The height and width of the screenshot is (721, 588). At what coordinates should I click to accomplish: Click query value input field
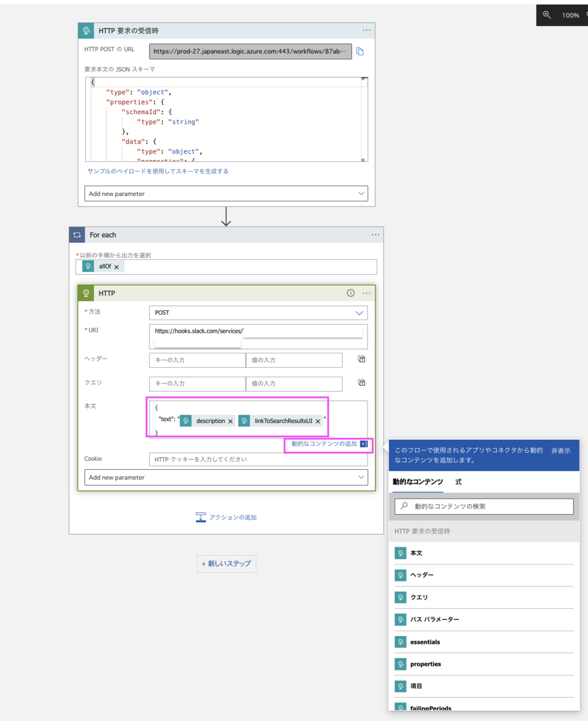coord(294,383)
